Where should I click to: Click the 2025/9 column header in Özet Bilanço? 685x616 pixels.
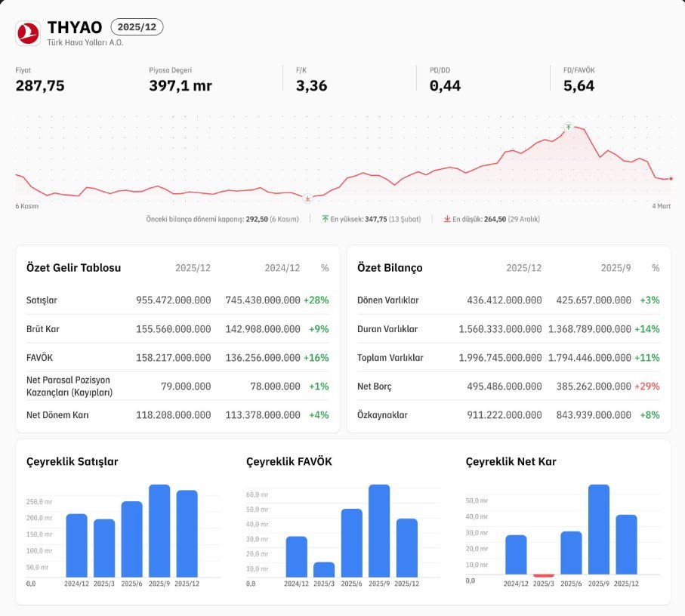(616, 268)
